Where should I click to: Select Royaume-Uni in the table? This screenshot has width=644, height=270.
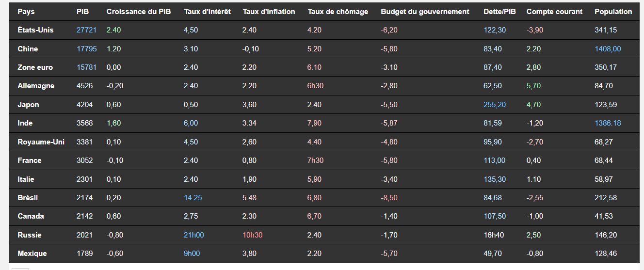tap(41, 142)
